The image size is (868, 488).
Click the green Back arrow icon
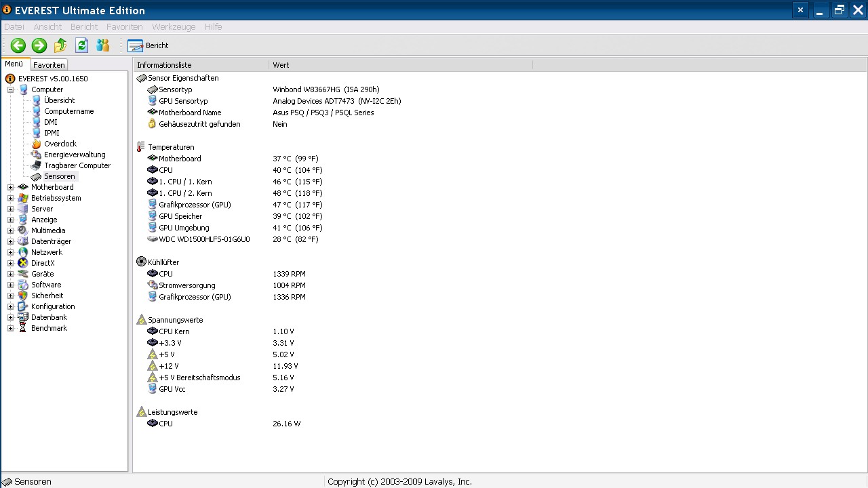tap(18, 45)
